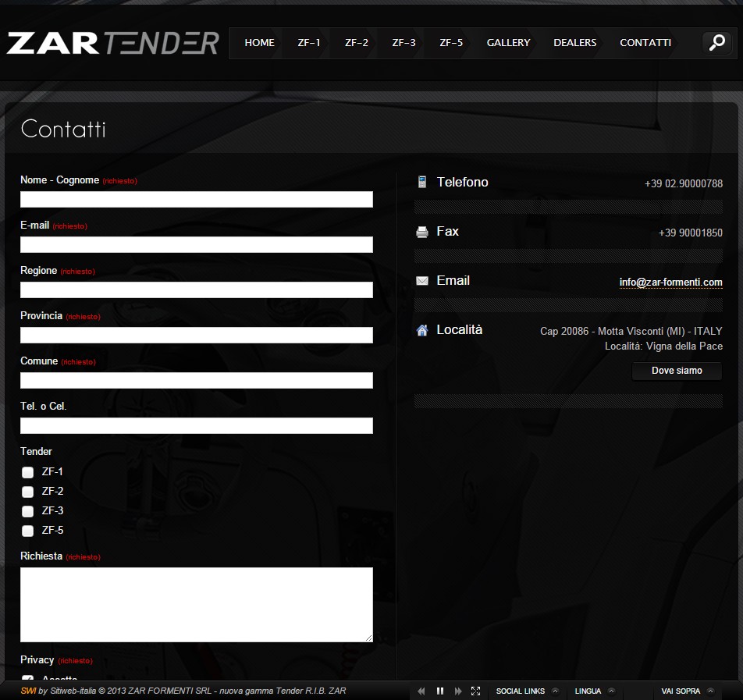This screenshot has width=743, height=700.
Task: Pause the background slideshow
Action: click(x=439, y=691)
